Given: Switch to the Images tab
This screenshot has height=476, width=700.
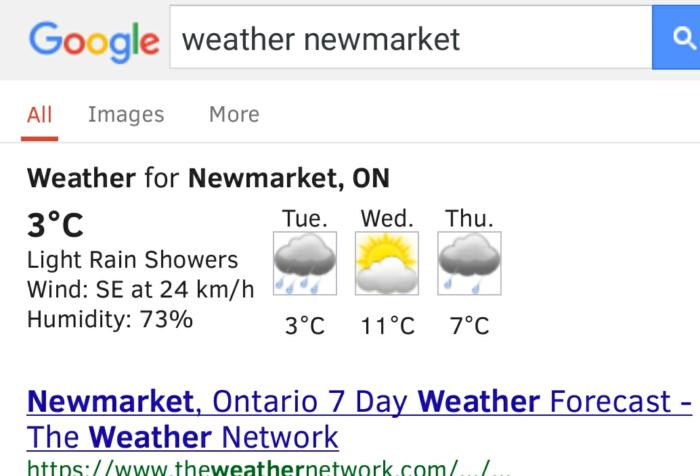Looking at the screenshot, I should (x=126, y=114).
